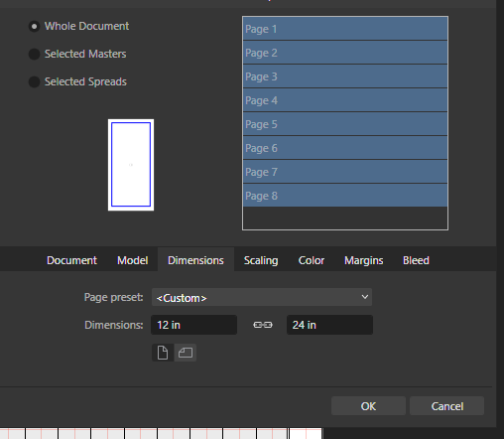Screen dimensions: 504x439
Task: Click the 24 in height field
Action: [x=329, y=325]
